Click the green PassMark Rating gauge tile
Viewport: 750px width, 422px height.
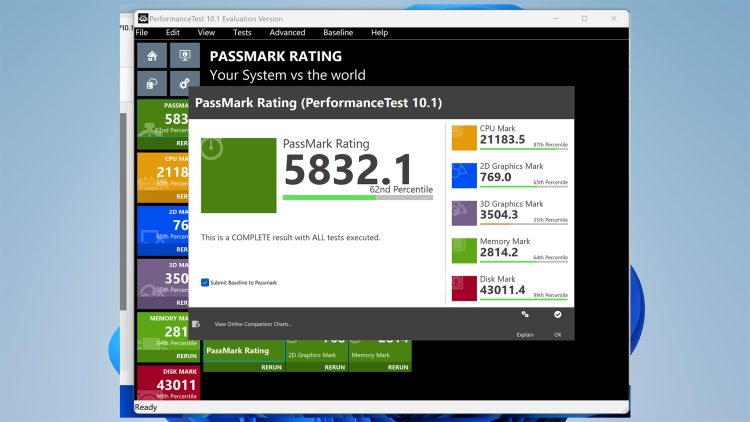(239, 175)
